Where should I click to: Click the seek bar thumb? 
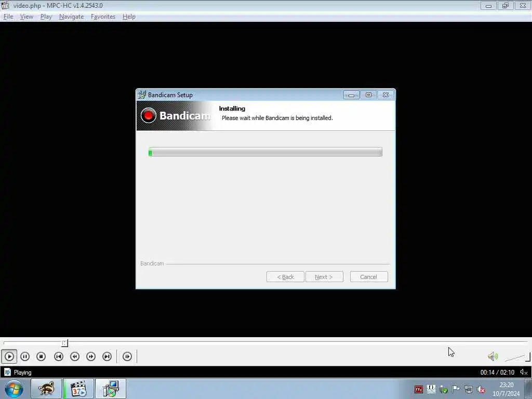tap(64, 343)
